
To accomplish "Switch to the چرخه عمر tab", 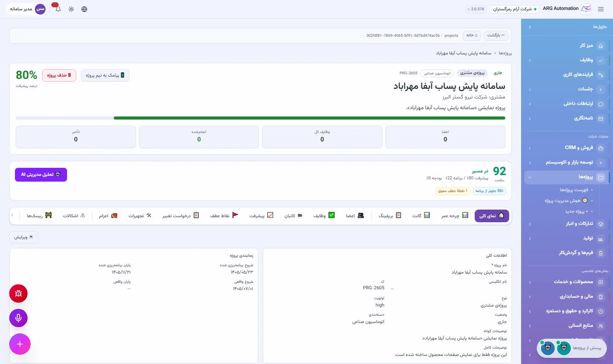I will [x=455, y=216].
